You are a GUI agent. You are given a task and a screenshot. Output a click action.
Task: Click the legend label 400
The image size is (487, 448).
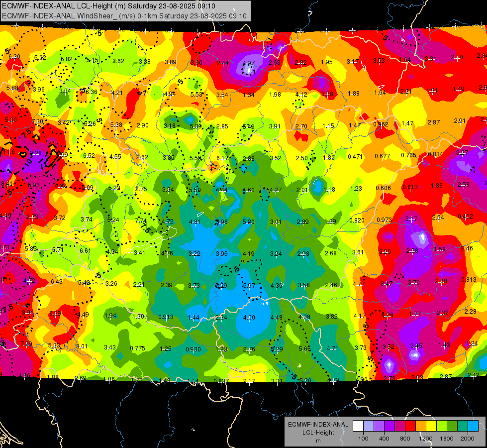point(384,439)
